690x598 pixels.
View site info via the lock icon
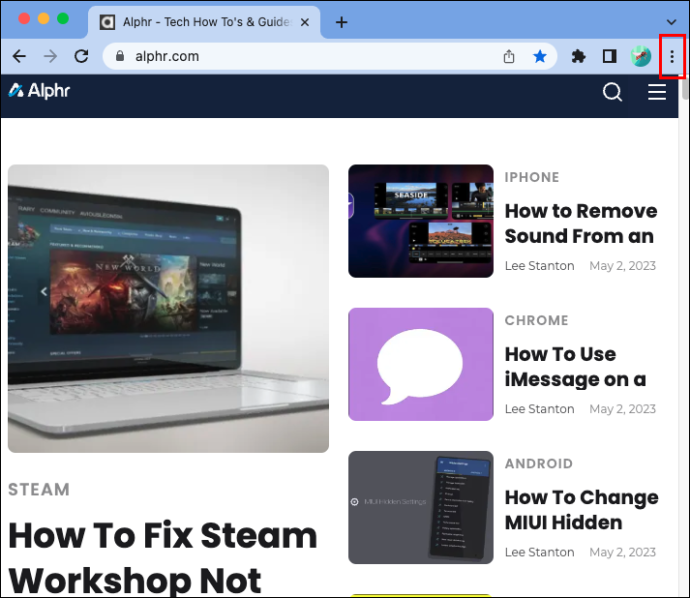pos(120,56)
